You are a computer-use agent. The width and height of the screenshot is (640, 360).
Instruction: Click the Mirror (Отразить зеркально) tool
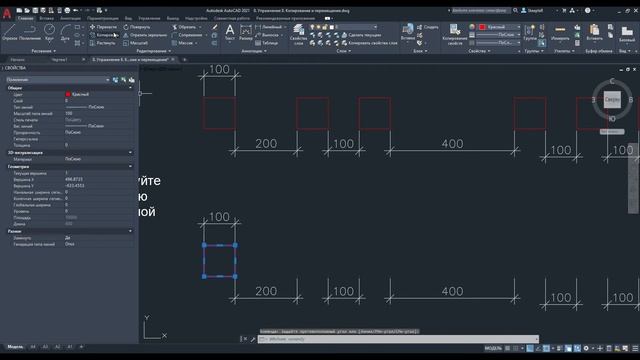[x=145, y=35]
